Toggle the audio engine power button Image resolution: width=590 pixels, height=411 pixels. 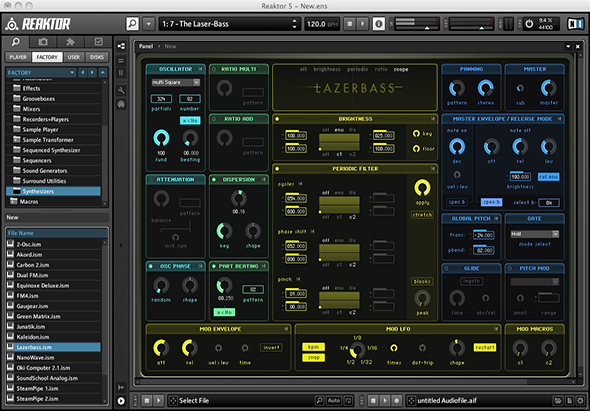[x=529, y=24]
